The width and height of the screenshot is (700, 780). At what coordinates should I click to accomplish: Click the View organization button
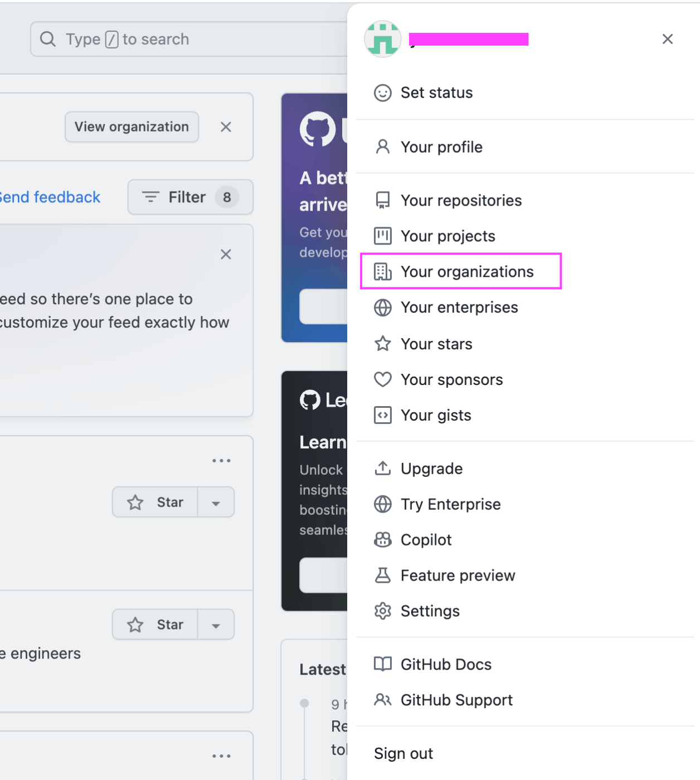click(131, 127)
